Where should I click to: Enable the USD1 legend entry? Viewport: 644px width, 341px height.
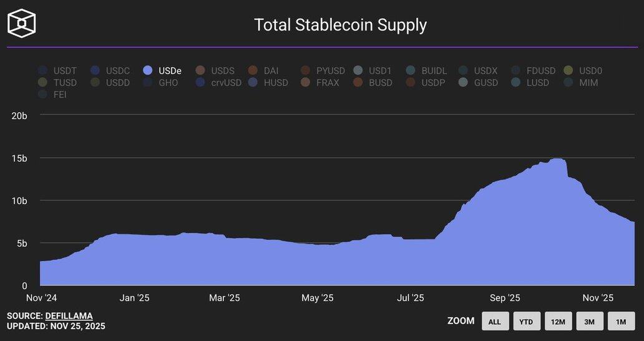click(x=358, y=70)
